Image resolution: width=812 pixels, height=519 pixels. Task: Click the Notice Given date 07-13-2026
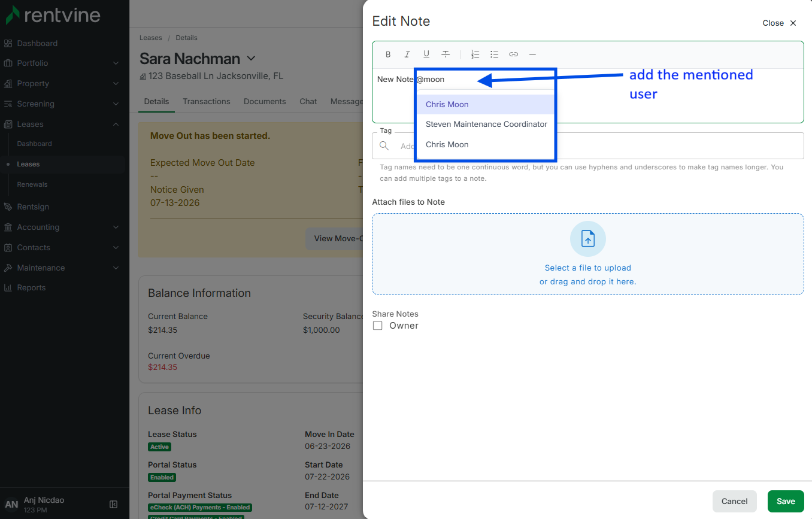(175, 202)
